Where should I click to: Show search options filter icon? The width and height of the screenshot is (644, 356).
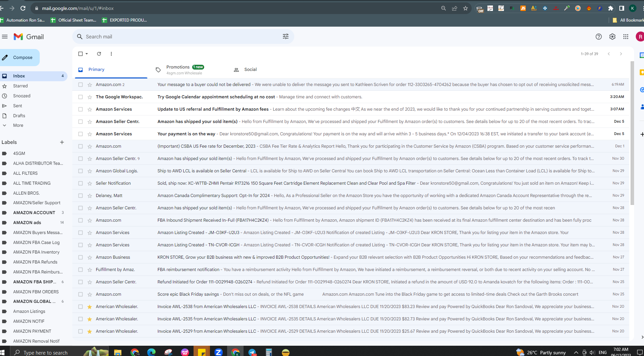click(286, 37)
